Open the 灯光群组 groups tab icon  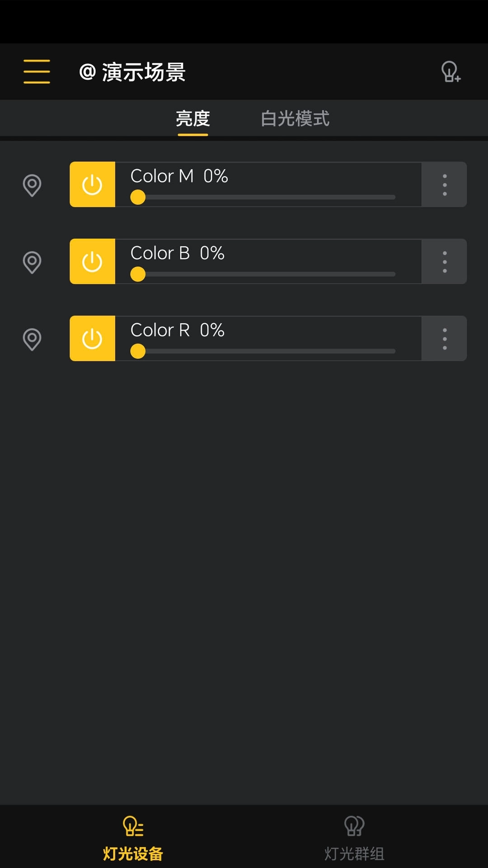point(354,826)
